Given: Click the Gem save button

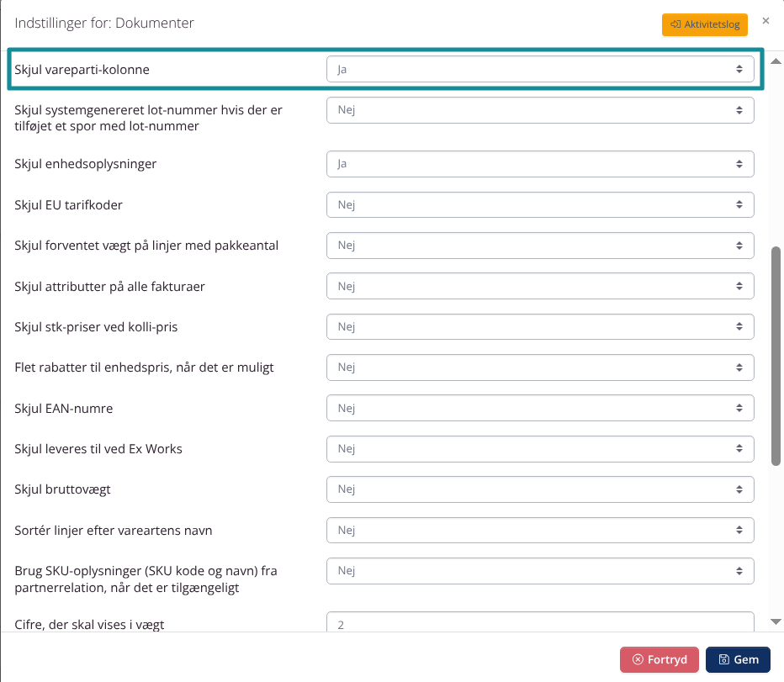Looking at the screenshot, I should [x=738, y=660].
